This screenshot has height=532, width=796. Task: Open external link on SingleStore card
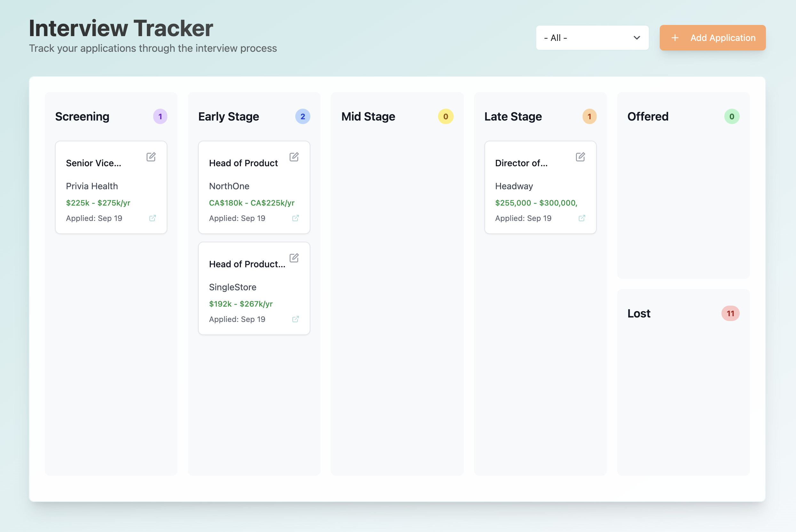point(295,319)
